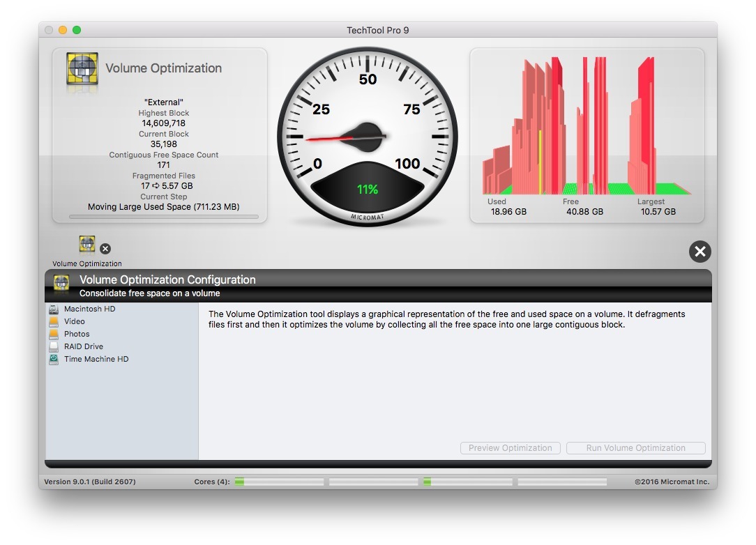Click the Fragmented Files 17 value
756x545 pixels.
click(x=167, y=186)
